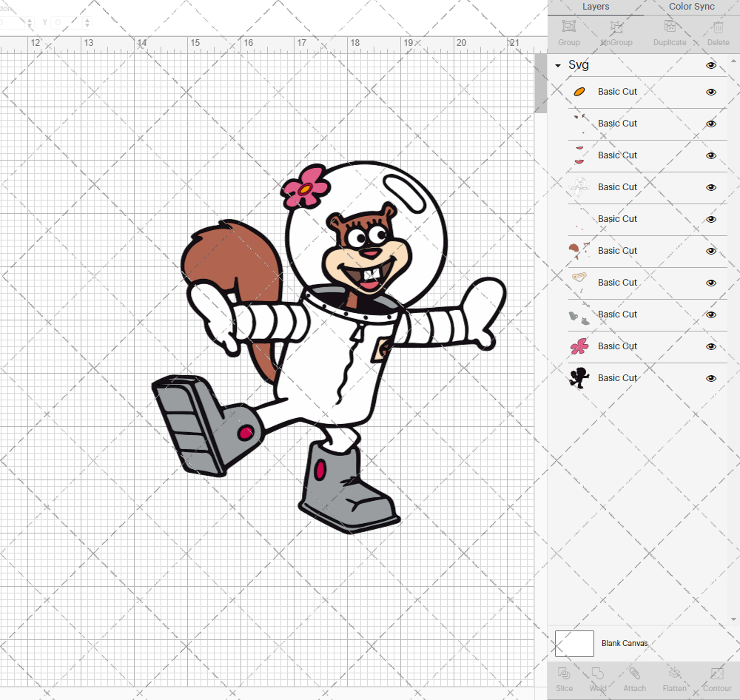Select the brown tail layer thumbnail
740x700 pixels.
579,251
